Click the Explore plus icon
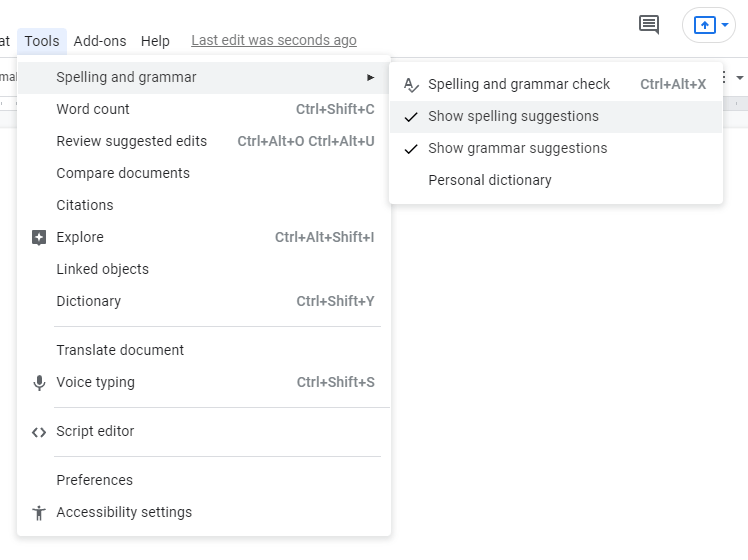The height and width of the screenshot is (560, 748). 39,238
